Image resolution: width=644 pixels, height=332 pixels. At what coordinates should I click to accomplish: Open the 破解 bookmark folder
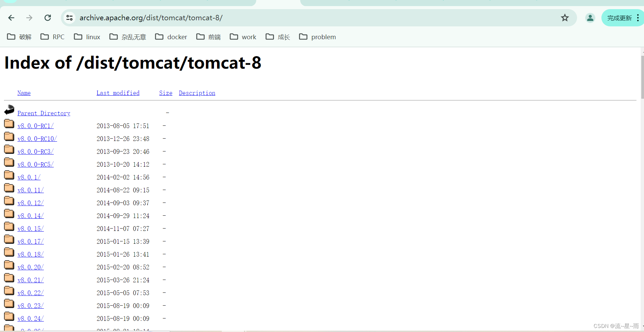[x=19, y=37]
